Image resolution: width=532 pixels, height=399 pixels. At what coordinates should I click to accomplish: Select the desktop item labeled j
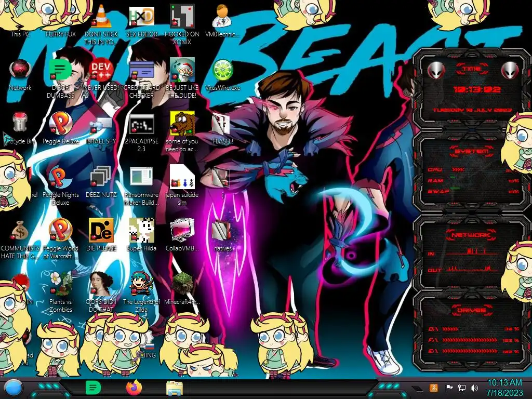[222, 182]
